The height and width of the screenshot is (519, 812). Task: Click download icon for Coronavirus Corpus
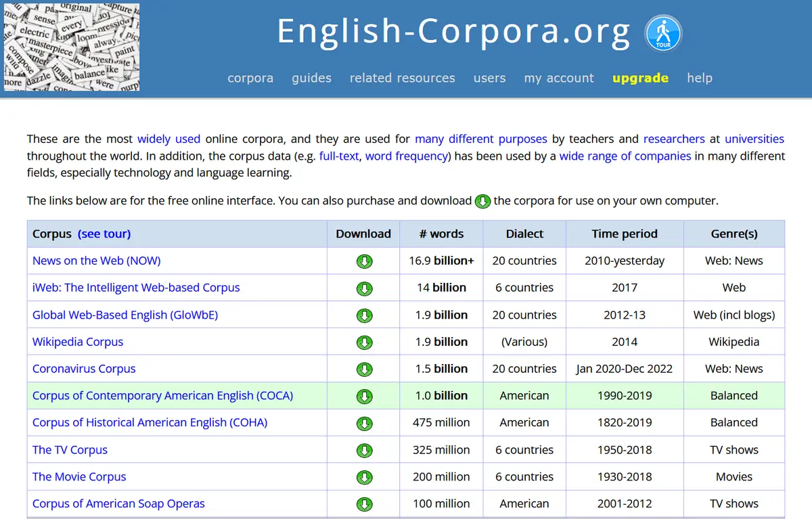pos(364,369)
